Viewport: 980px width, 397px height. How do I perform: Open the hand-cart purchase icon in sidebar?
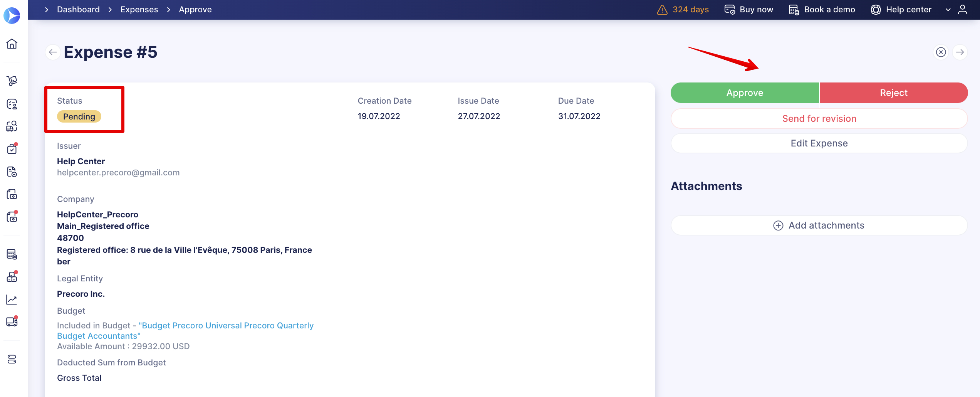[12, 81]
